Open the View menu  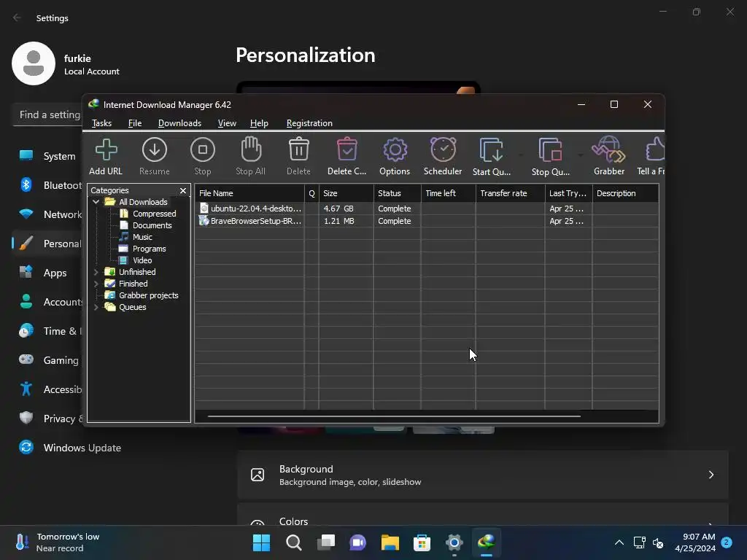227,123
